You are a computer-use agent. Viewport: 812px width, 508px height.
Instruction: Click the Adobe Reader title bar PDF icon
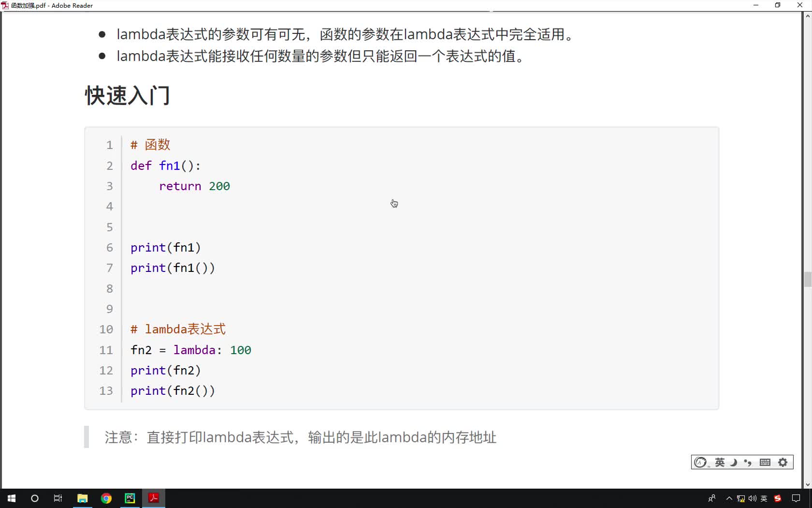(5, 5)
